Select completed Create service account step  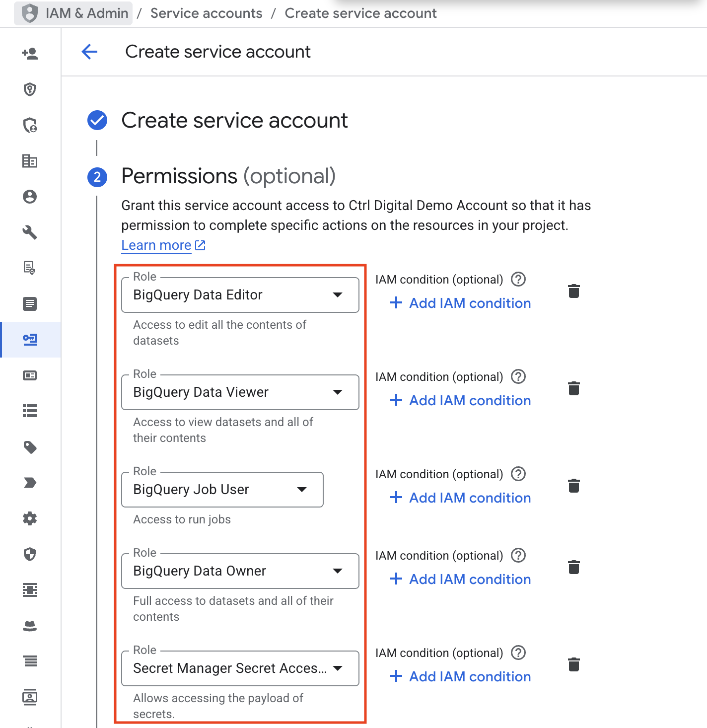(x=234, y=121)
